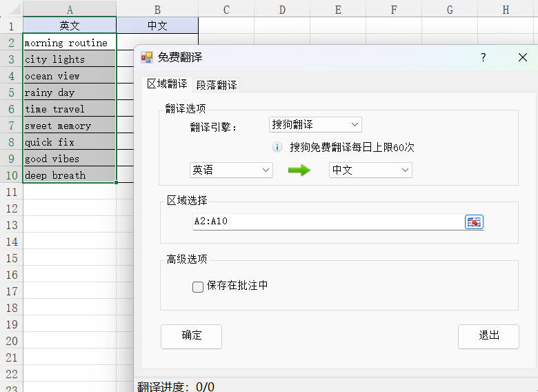538x392 pixels.
Task: Expand the target language dropdown 中文
Action: tap(370, 170)
